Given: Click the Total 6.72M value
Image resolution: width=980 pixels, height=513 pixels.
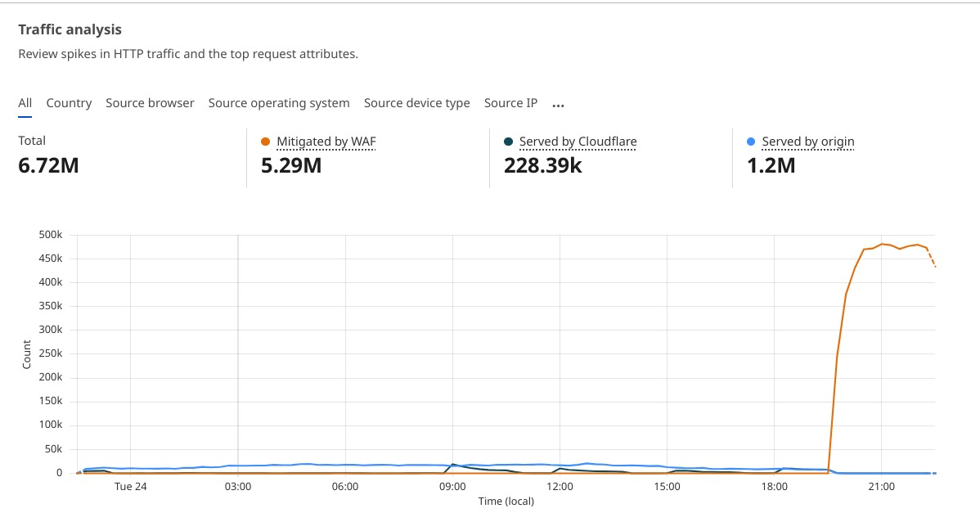Looking at the screenshot, I should point(48,165).
